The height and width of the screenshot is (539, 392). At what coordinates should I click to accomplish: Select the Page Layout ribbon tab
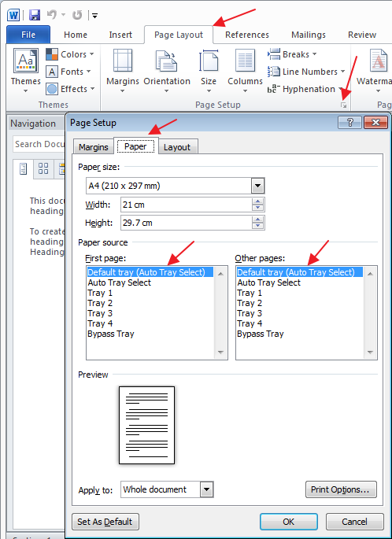(x=179, y=35)
